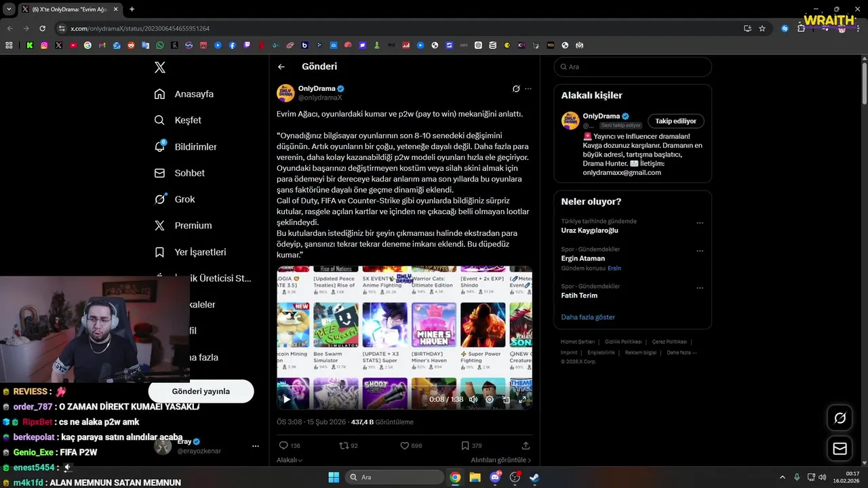Open Chrome tab search dropdown
Image resolution: width=868 pixels, height=488 pixels.
tap(9, 9)
